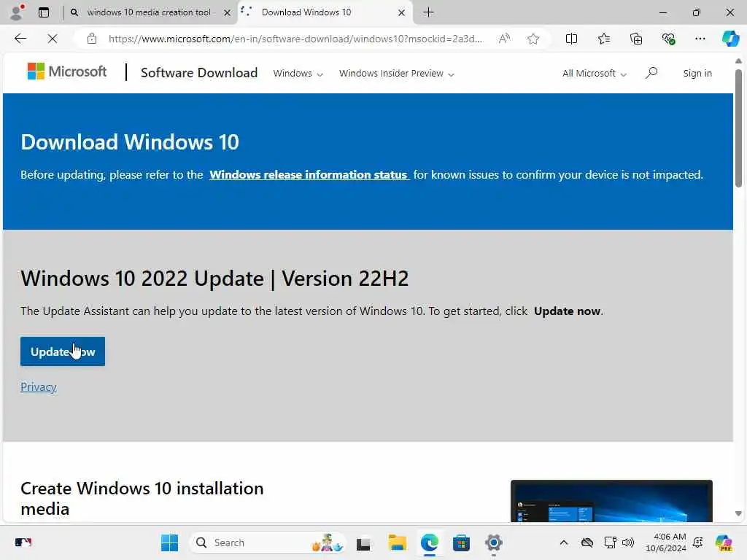View site information lock icon

92,39
